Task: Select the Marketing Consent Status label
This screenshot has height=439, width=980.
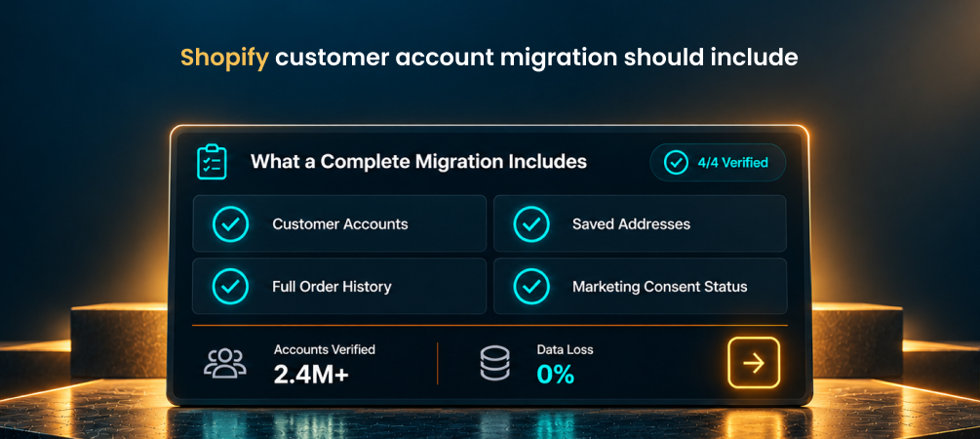Action: [x=660, y=287]
